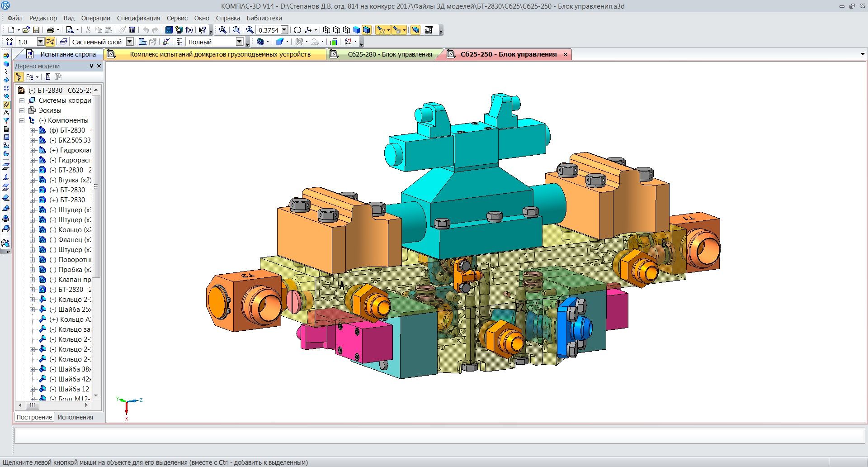Click the zoom-in magnifier beside scale field
The image size is (868, 467).
pos(250,30)
